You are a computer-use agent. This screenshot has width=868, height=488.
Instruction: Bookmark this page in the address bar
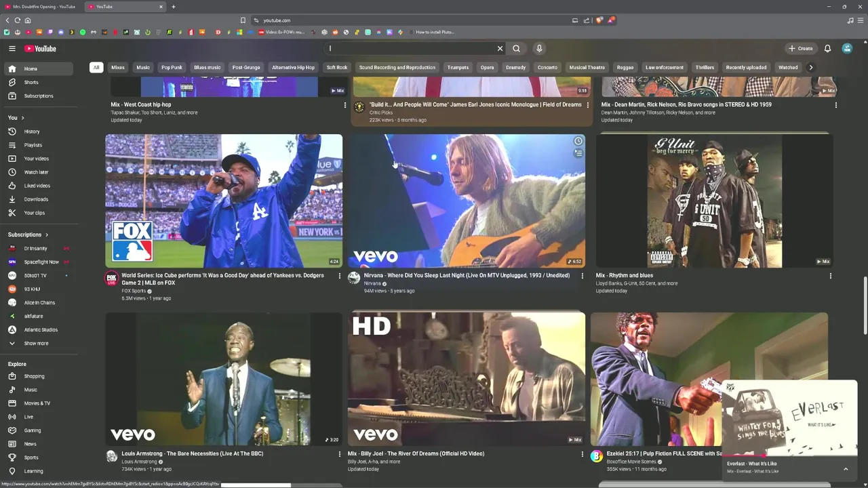pos(243,20)
